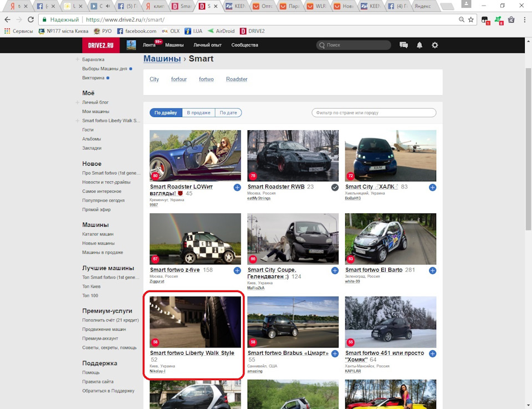Open Прямой эфир in sidebar

[96, 209]
